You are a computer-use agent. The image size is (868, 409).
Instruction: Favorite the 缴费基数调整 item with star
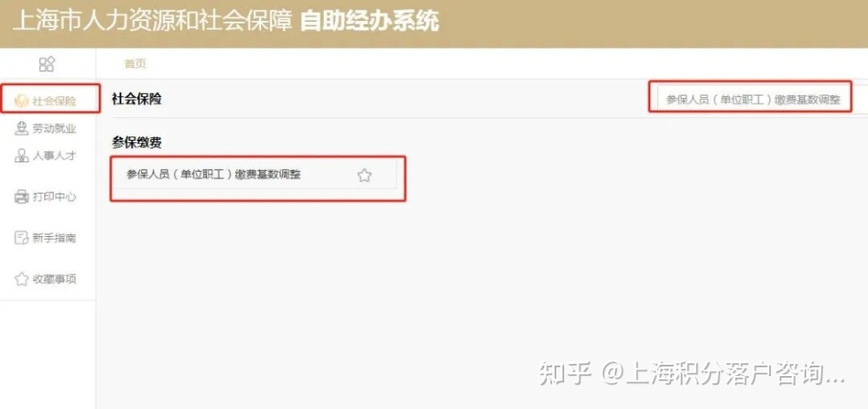click(x=365, y=175)
